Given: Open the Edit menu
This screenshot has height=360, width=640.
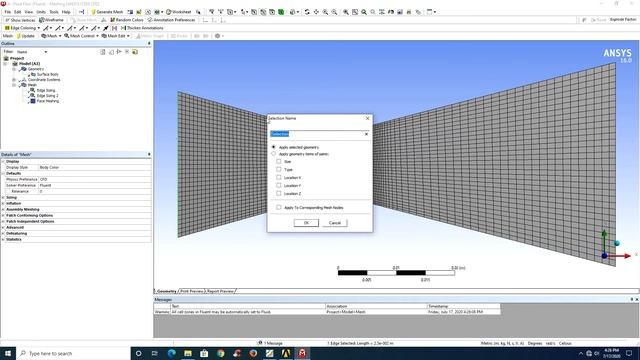Looking at the screenshot, I should [x=18, y=12].
